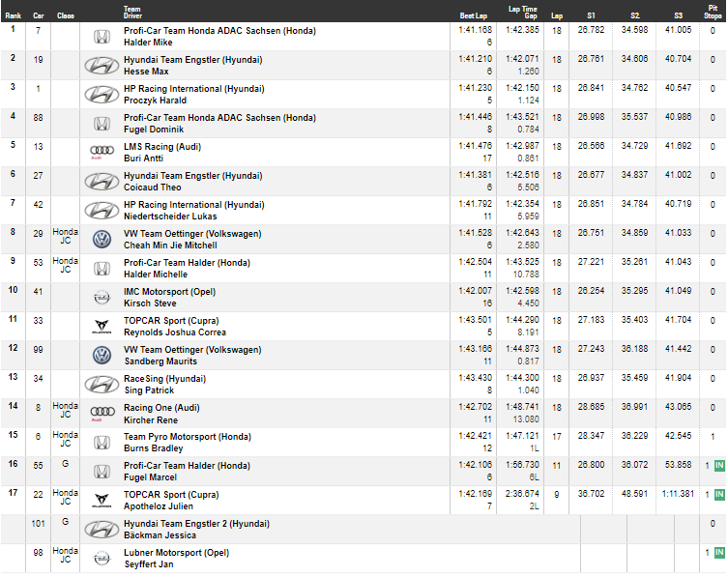Click the Hyundai logo beside Sing Patrick
Image resolution: width=728 pixels, height=577 pixels.
click(102, 385)
